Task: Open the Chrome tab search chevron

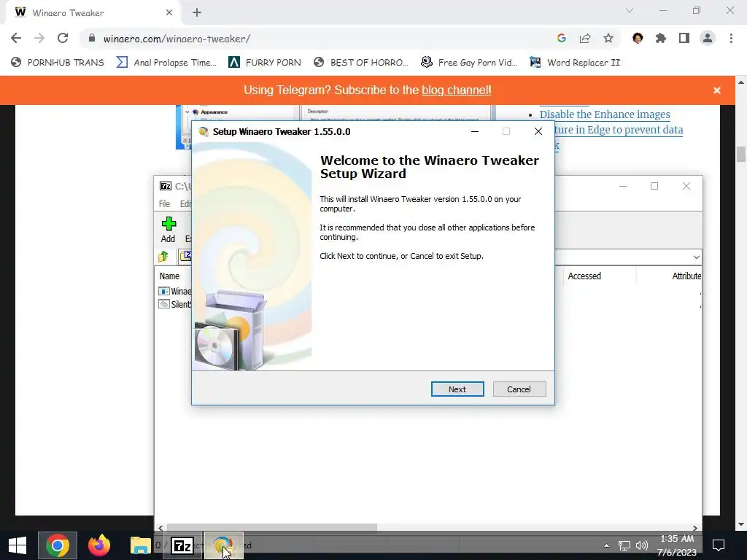Action: tap(630, 10)
